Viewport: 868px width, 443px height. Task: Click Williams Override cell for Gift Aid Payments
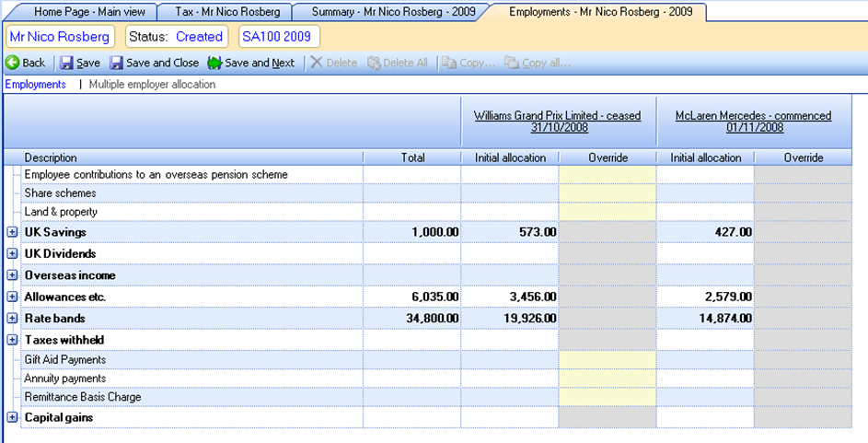click(x=608, y=360)
